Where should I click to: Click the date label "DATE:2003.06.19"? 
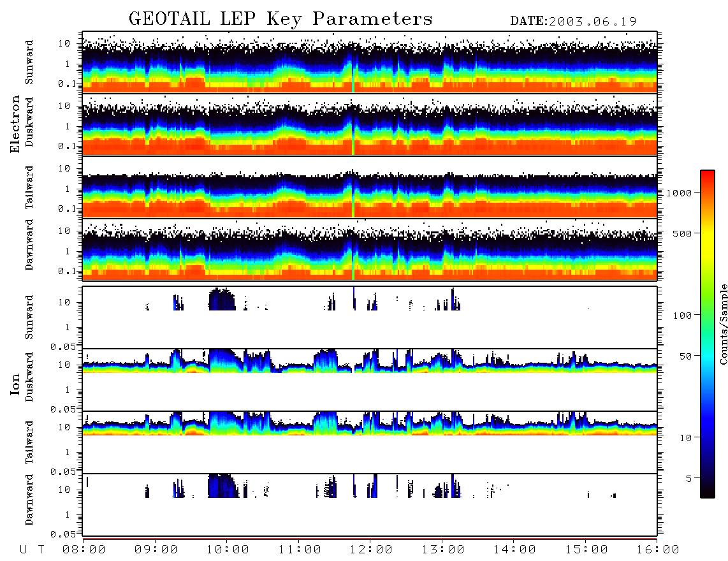(573, 21)
